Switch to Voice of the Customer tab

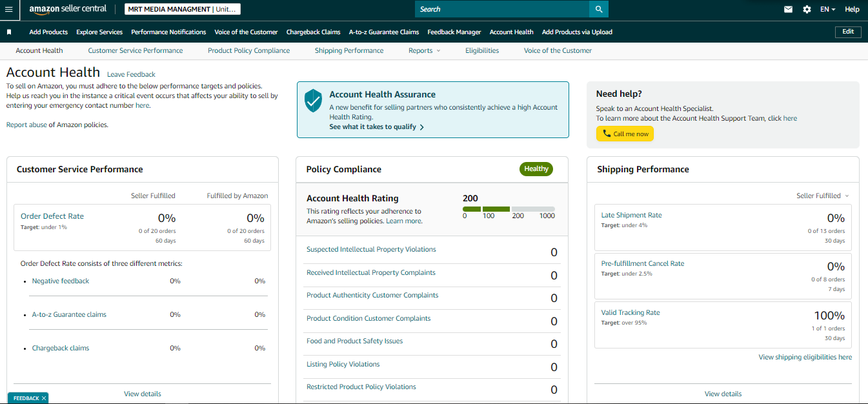pos(558,50)
